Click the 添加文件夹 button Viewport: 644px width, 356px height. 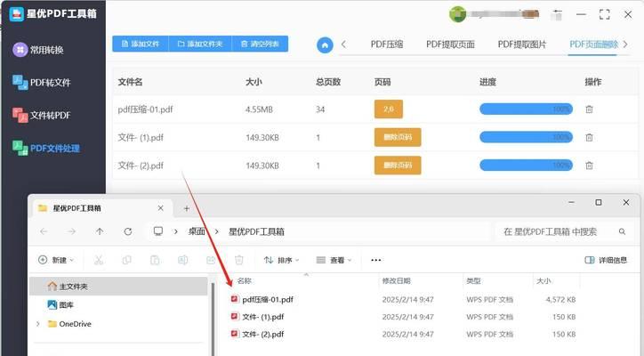200,44
